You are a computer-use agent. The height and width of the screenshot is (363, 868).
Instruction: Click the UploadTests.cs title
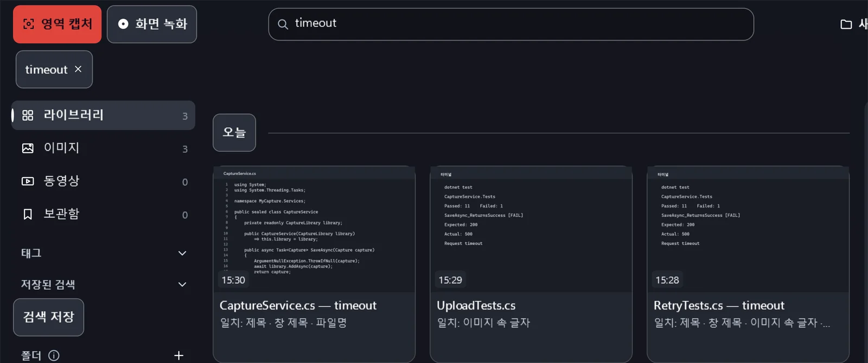click(x=476, y=306)
